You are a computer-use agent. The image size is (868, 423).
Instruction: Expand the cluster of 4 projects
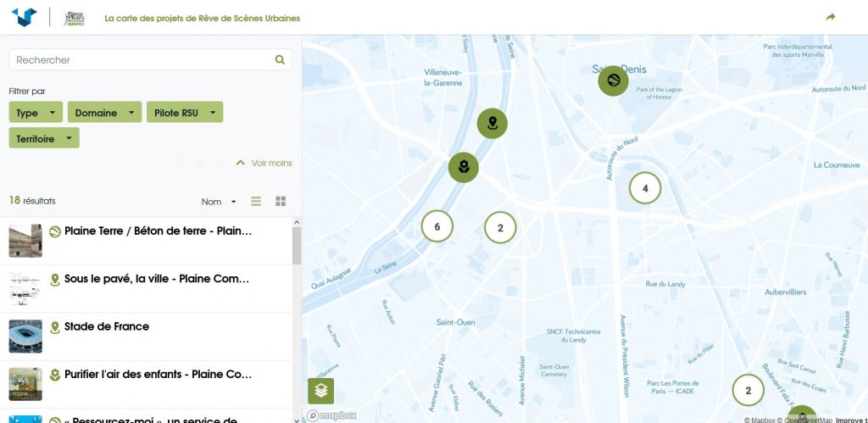[645, 188]
